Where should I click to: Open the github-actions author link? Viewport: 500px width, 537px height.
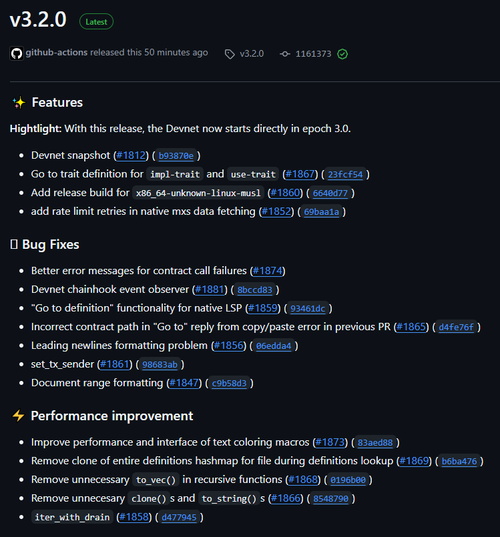click(57, 52)
